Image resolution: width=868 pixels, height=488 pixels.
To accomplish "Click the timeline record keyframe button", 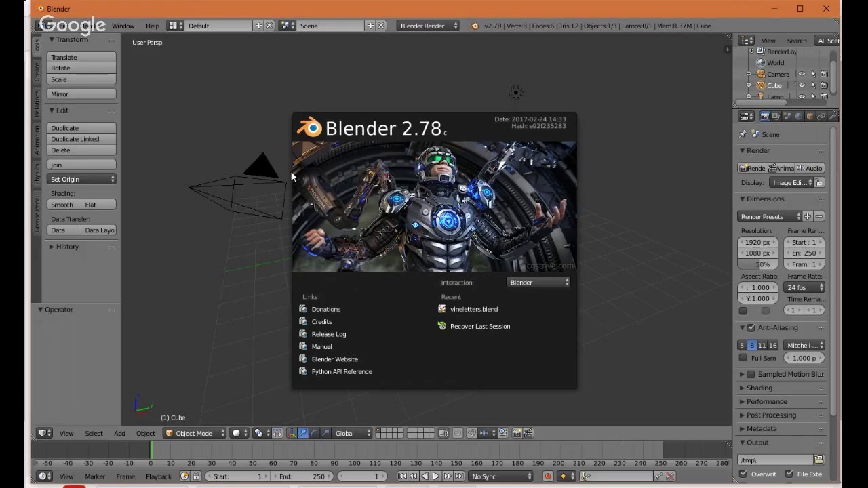I will tap(548, 476).
